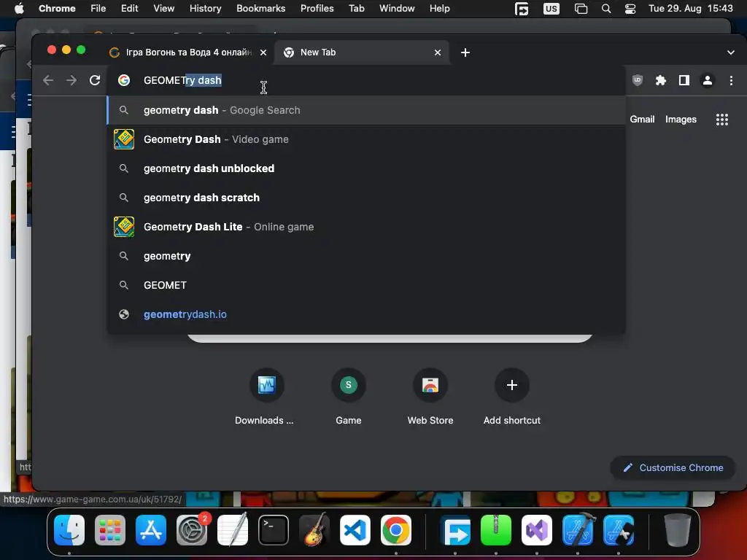Open the Tab menu
The width and height of the screenshot is (747, 560).
click(356, 9)
